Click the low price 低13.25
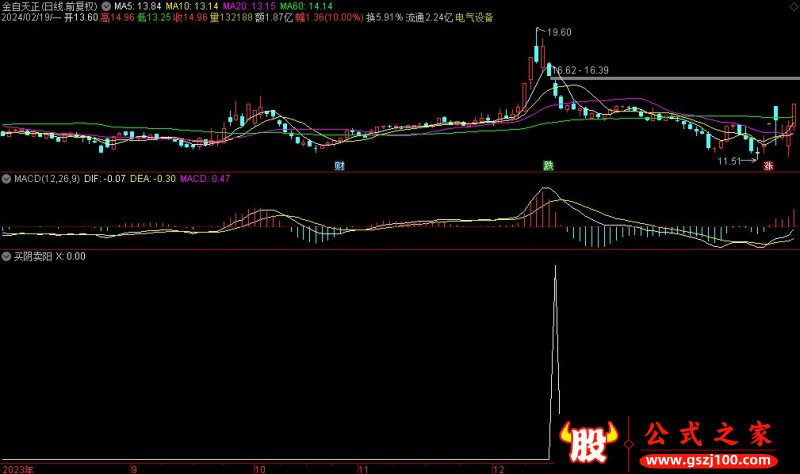This screenshot has height=474, width=800. [x=154, y=17]
